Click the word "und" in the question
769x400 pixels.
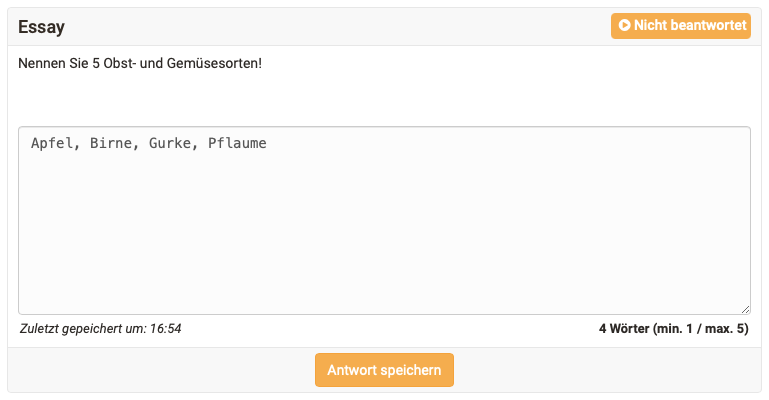[156, 64]
